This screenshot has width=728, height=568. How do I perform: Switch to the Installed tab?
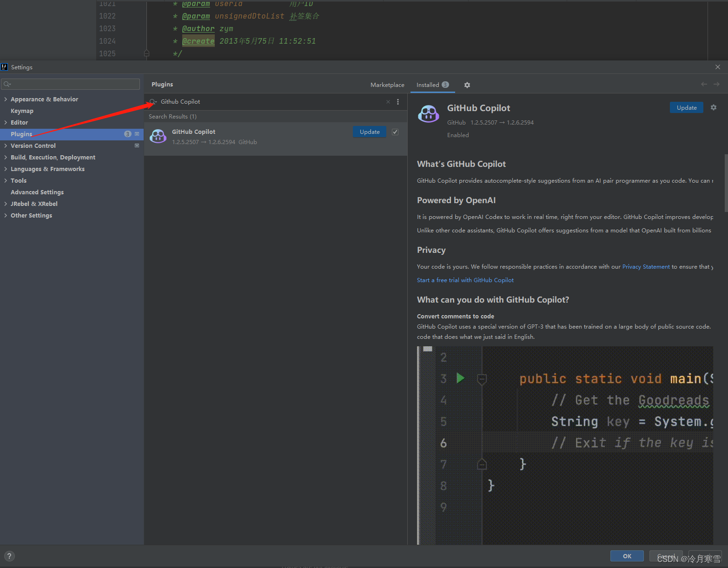point(432,85)
